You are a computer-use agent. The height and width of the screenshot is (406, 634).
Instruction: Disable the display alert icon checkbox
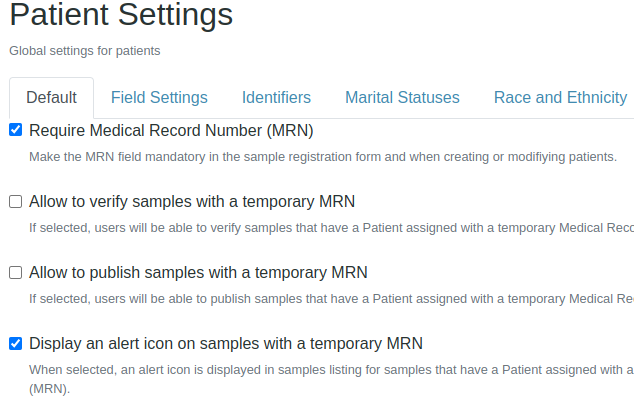click(15, 343)
